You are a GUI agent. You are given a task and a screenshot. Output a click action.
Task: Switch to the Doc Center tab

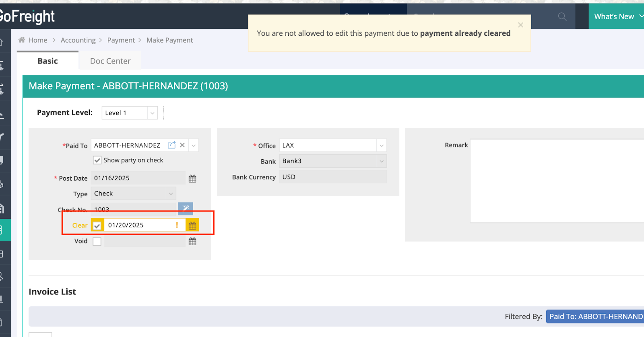[x=110, y=61]
